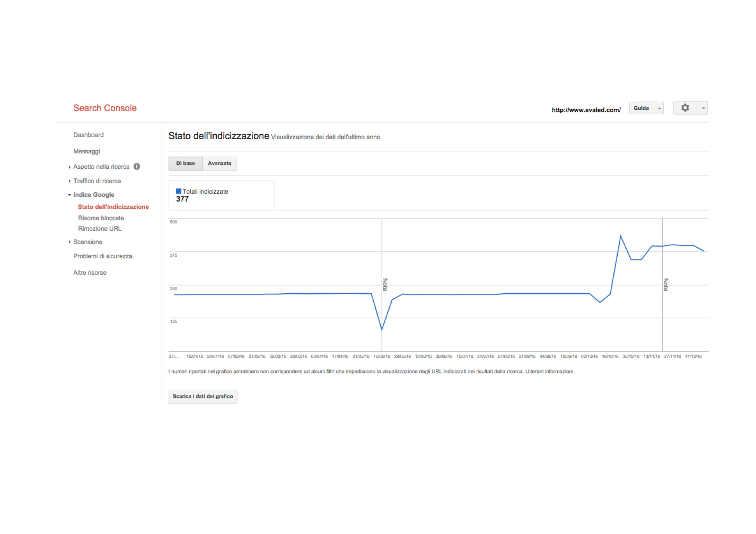Switch to the Di base tab
This screenshot has width=756, height=534.
click(x=185, y=164)
